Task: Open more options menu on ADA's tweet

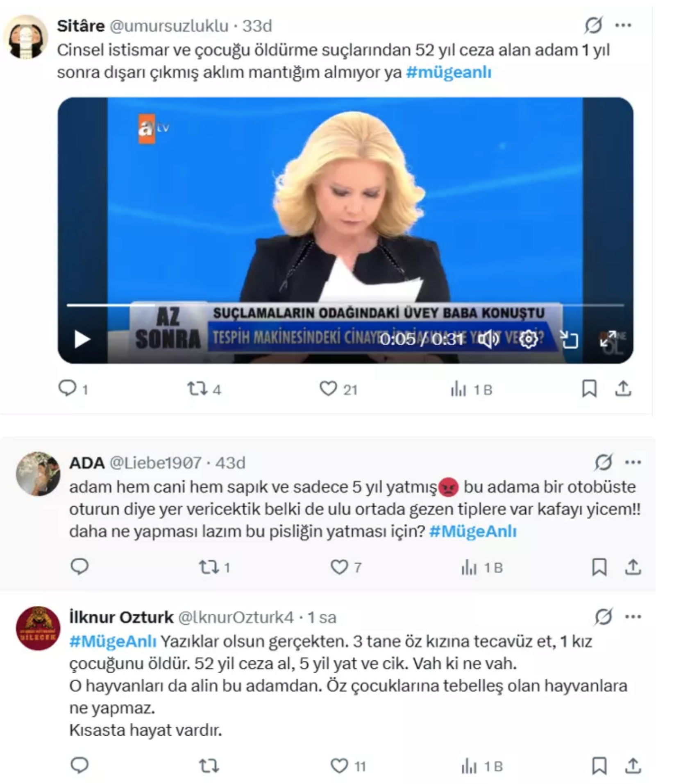Action: click(633, 463)
